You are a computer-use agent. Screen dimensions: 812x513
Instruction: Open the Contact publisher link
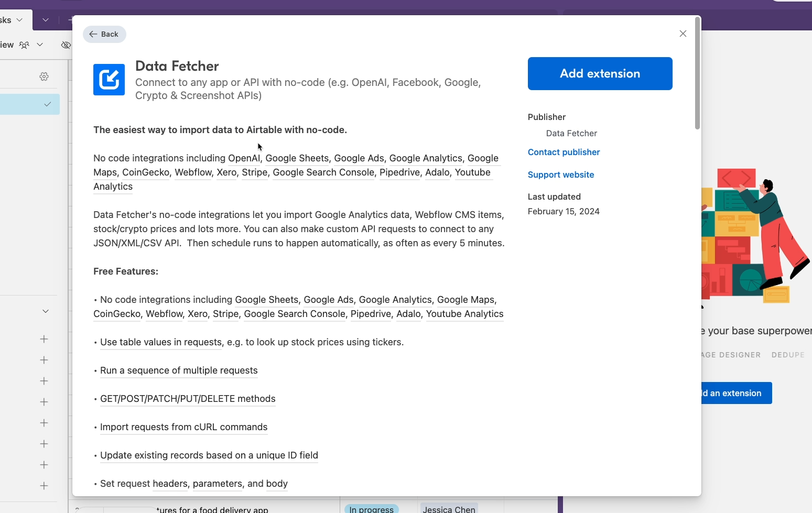(564, 152)
